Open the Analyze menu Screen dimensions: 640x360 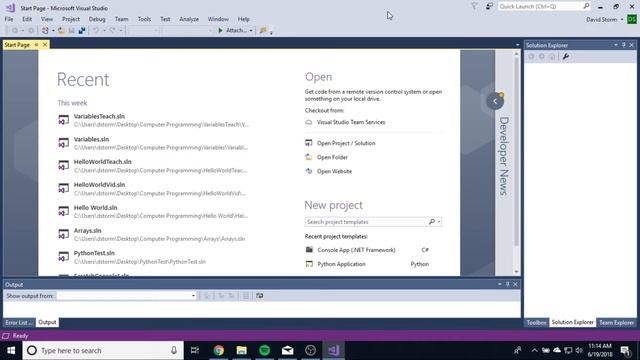tap(189, 19)
